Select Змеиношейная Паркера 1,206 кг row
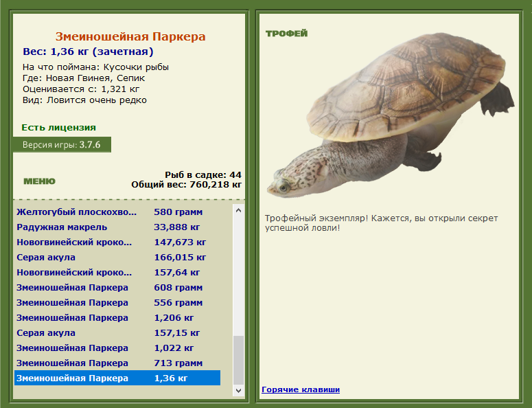 (117, 318)
